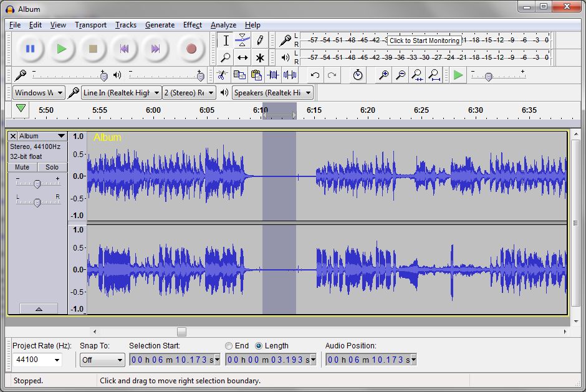The width and height of the screenshot is (586, 392).
Task: Click the Record button
Action: tap(191, 49)
